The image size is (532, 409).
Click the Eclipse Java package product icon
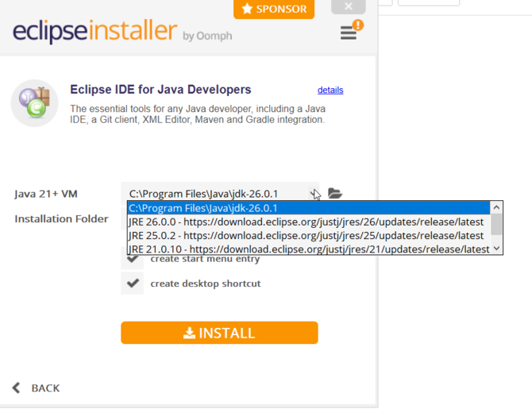tap(35, 102)
